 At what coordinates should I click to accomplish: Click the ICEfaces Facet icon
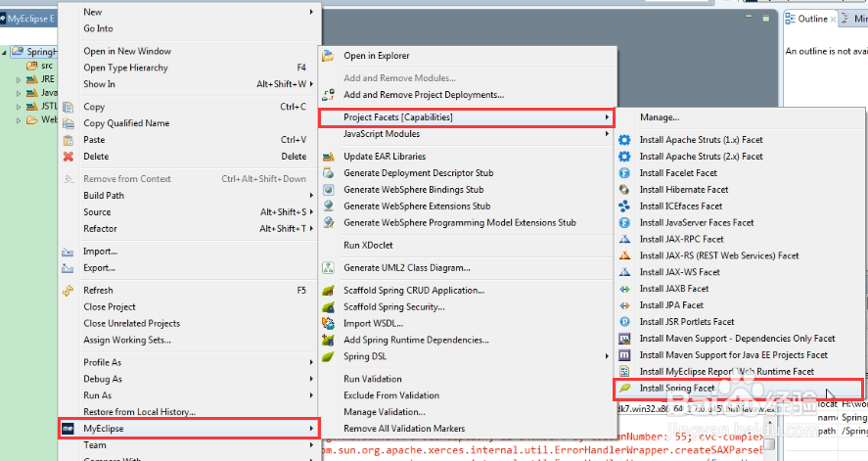624,207
